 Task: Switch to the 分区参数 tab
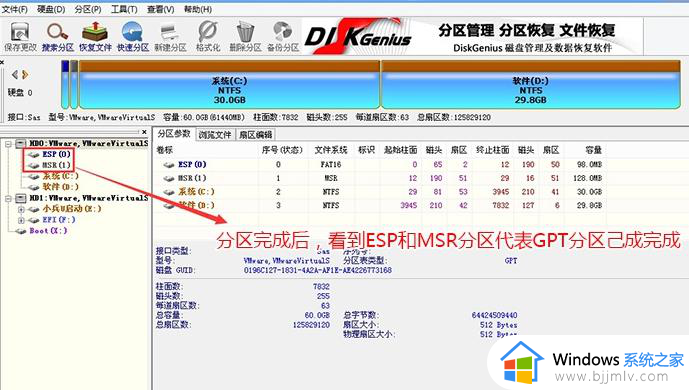(174, 134)
